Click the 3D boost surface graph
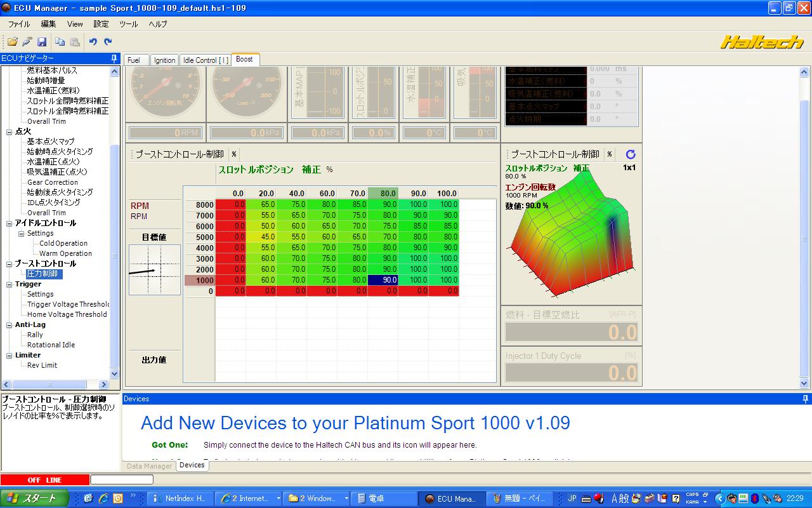The height and width of the screenshot is (508, 812). [x=570, y=234]
